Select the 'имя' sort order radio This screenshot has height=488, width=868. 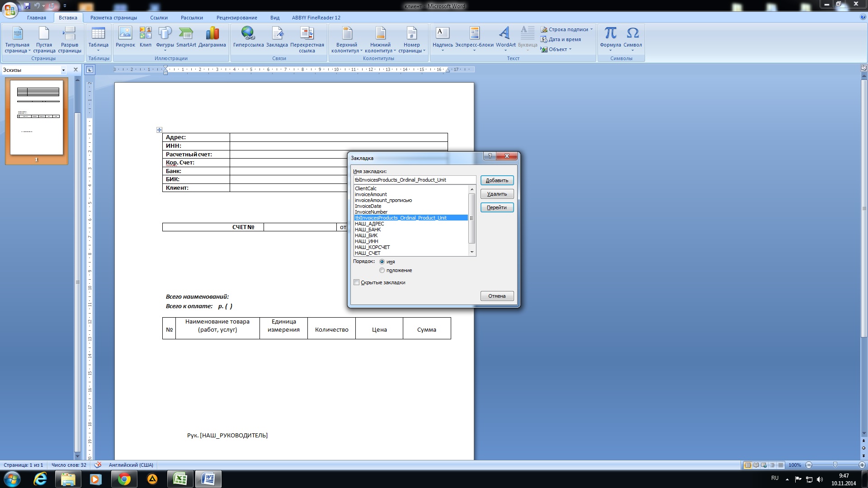382,262
